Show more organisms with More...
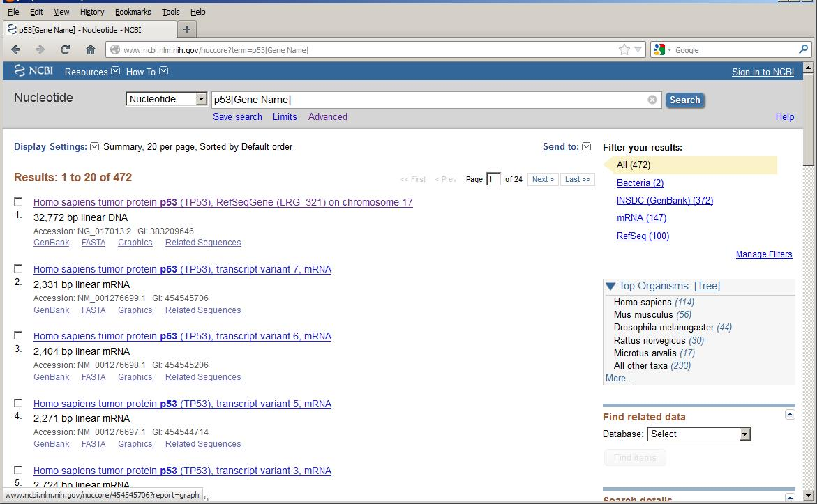The image size is (817, 504). coord(620,378)
